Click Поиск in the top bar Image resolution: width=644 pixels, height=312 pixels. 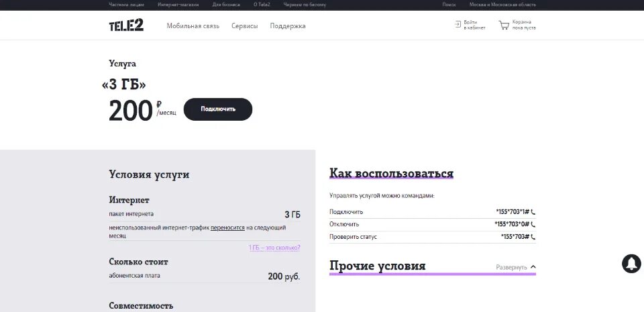click(x=449, y=5)
